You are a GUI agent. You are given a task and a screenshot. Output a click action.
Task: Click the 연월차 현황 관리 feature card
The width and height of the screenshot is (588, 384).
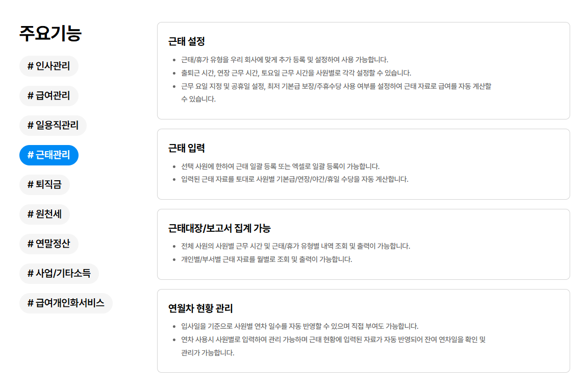tap(364, 330)
